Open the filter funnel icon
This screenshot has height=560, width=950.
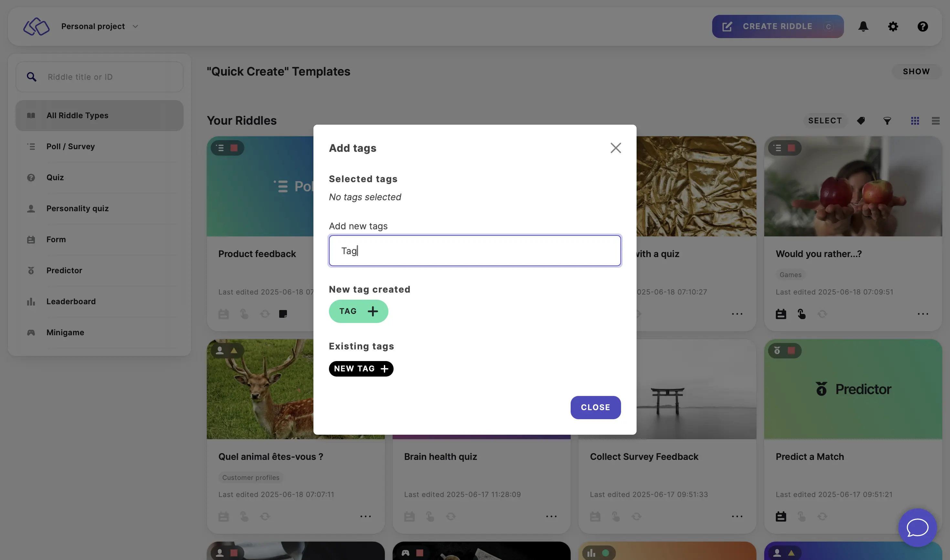tap(887, 121)
